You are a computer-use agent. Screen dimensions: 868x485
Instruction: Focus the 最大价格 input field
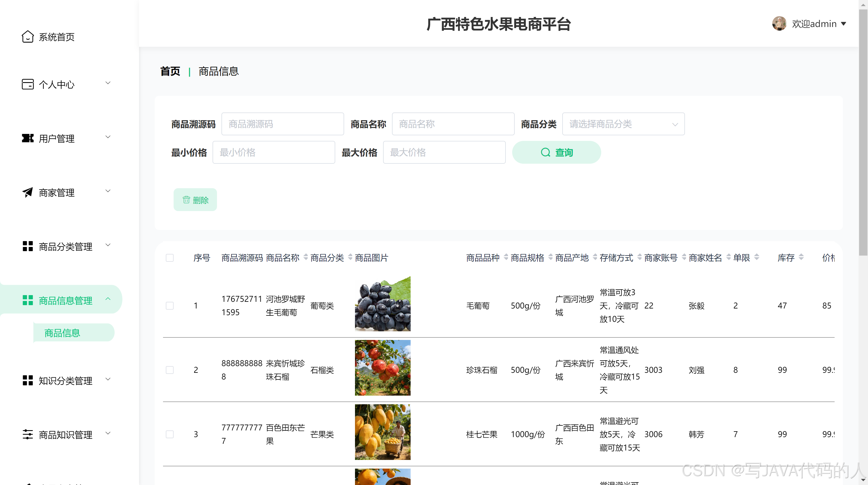pyautogui.click(x=444, y=153)
